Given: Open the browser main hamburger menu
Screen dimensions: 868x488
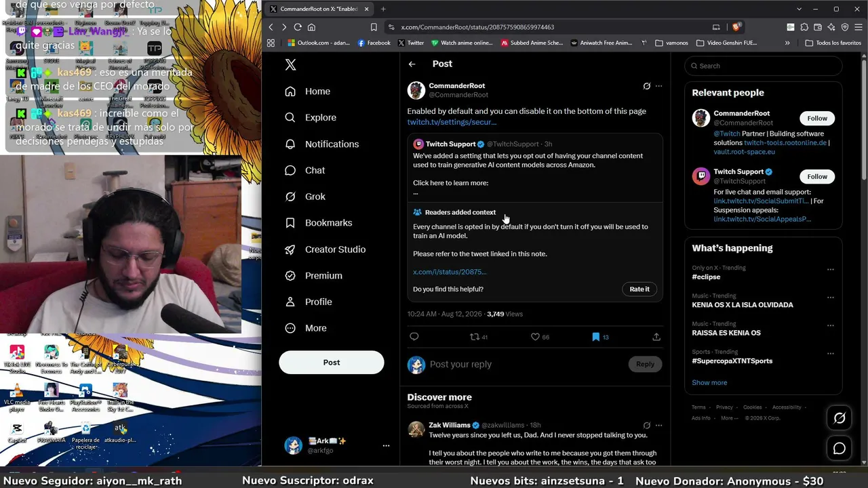Looking at the screenshot, I should (859, 27).
